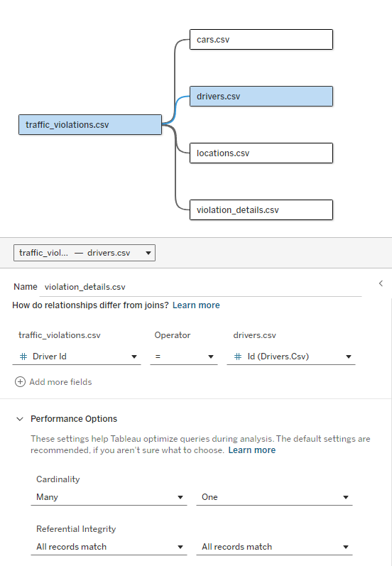The width and height of the screenshot is (392, 566).
Task: Open Learn more link about relationships versus joins
Action: 196,305
